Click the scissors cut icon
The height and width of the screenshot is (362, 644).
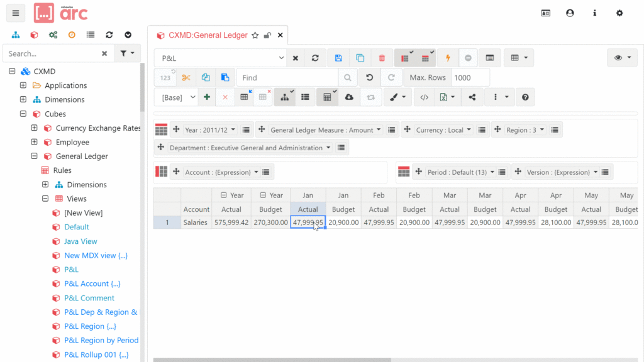point(186,78)
